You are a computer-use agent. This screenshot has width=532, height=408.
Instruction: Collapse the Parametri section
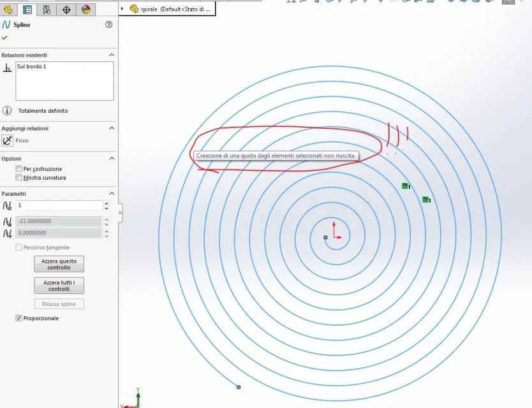pos(112,193)
